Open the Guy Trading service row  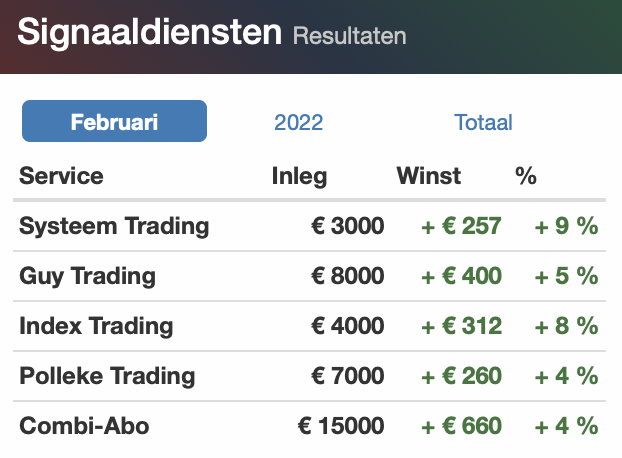309,276
